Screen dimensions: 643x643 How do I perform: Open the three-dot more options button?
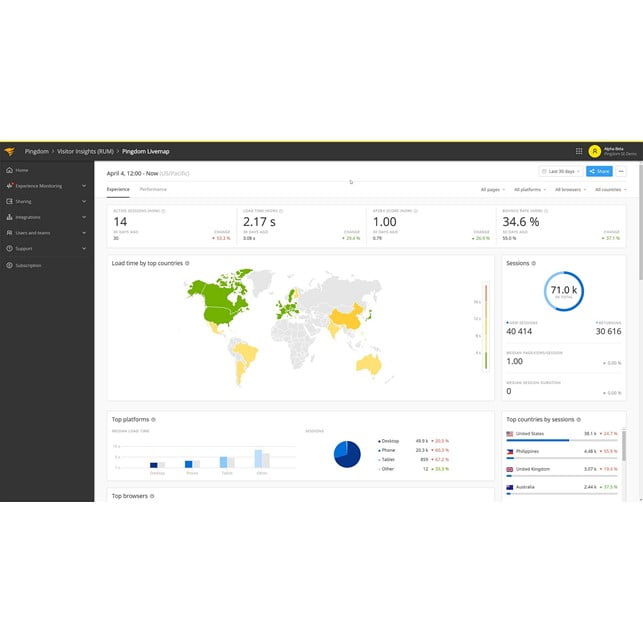620,172
